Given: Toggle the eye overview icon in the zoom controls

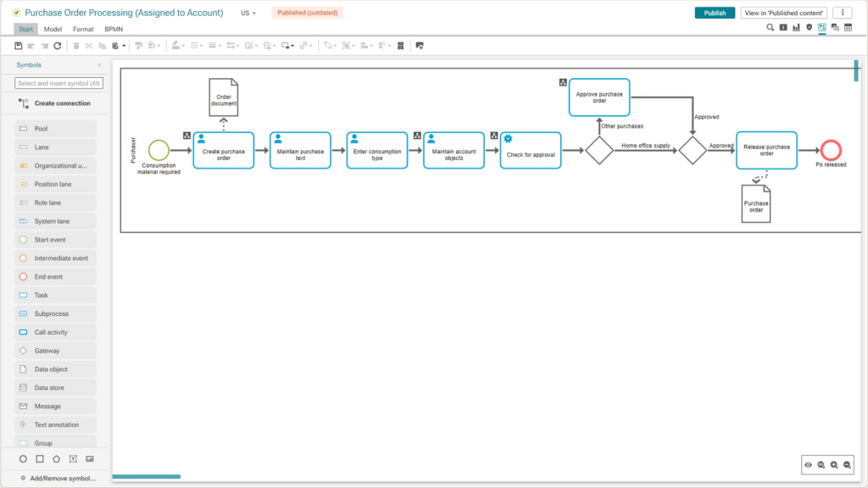Looking at the screenshot, I should point(808,465).
